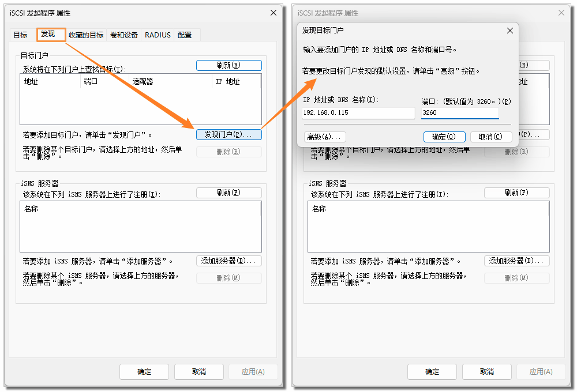The height and width of the screenshot is (392, 577).
Task: Open the RADIUS tab
Action: pos(158,35)
